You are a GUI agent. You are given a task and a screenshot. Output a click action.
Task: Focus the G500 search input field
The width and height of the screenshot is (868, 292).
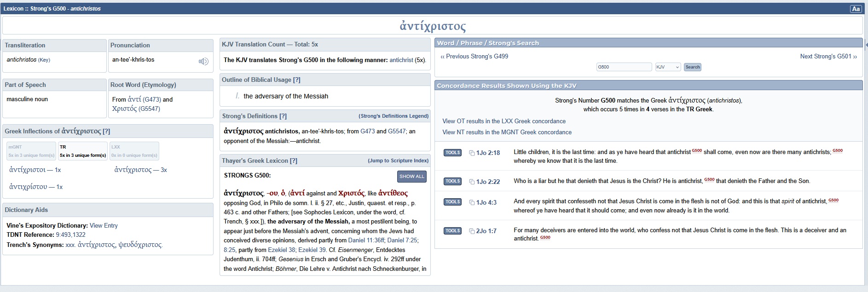[x=624, y=67]
